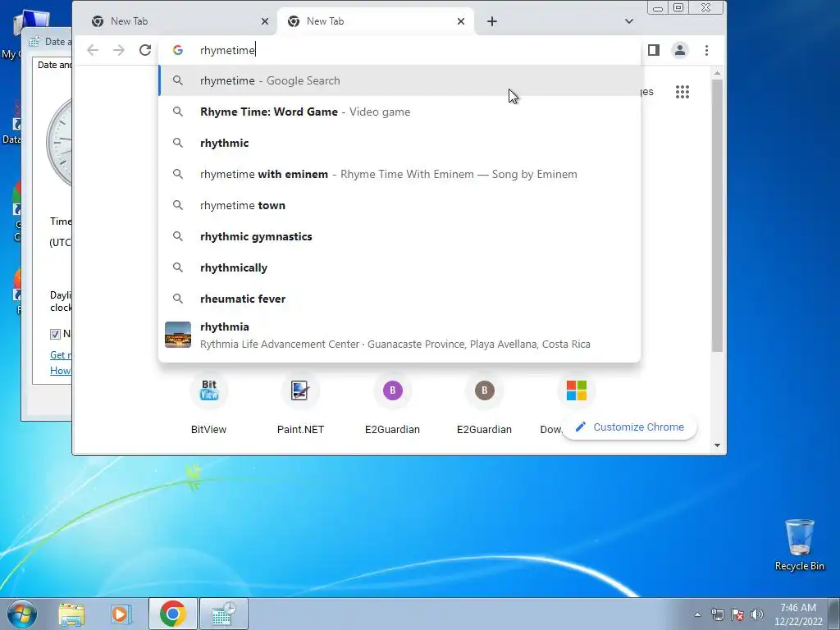Viewport: 840px width, 630px height.
Task: Select 'rhymetime with eminem' suggestion
Action: click(x=399, y=174)
